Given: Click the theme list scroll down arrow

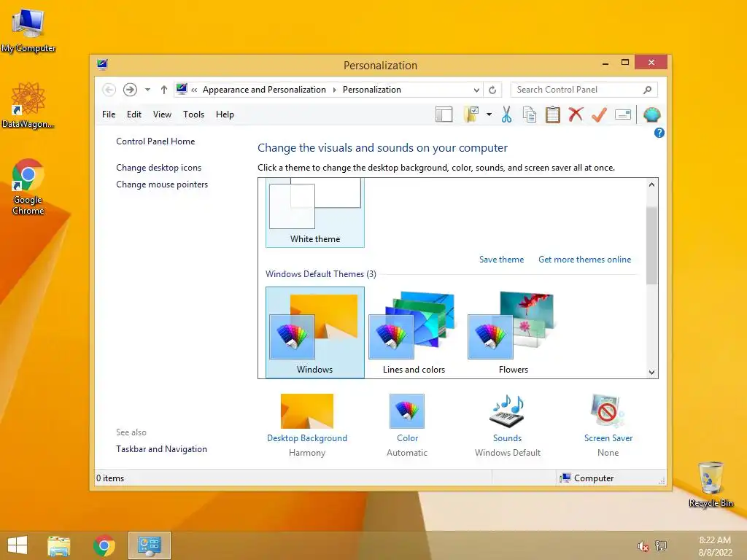Looking at the screenshot, I should [x=651, y=373].
